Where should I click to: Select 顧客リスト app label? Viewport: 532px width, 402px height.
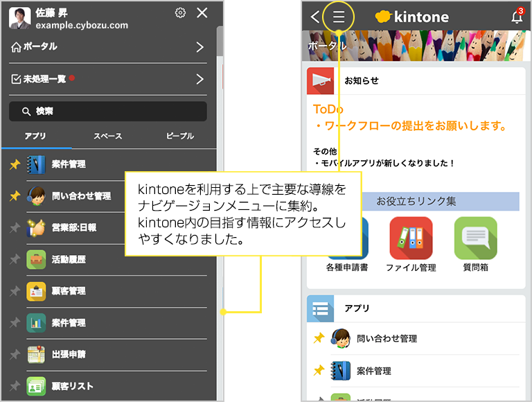pyautogui.click(x=72, y=386)
